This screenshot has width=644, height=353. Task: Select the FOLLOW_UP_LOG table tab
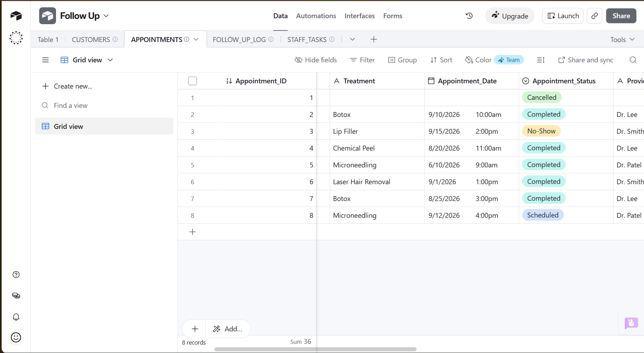click(239, 40)
